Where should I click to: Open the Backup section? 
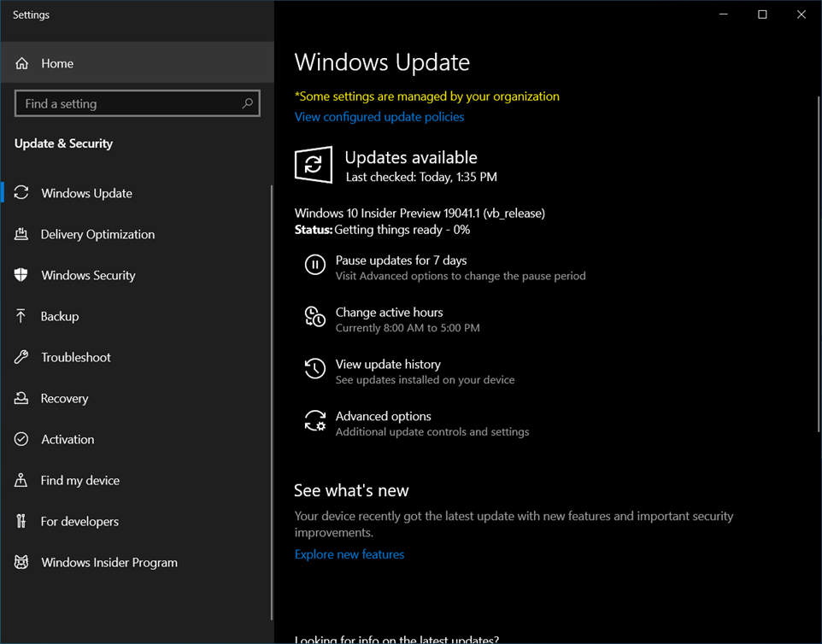(x=137, y=316)
